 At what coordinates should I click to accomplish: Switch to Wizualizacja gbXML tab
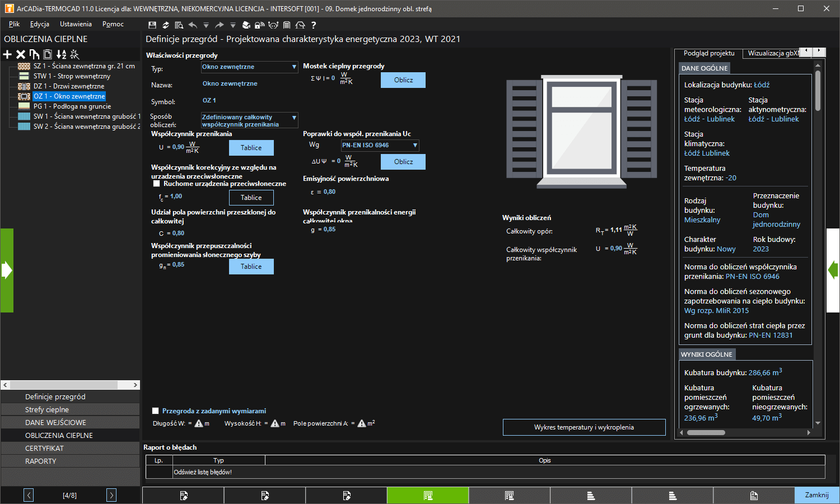tap(772, 53)
